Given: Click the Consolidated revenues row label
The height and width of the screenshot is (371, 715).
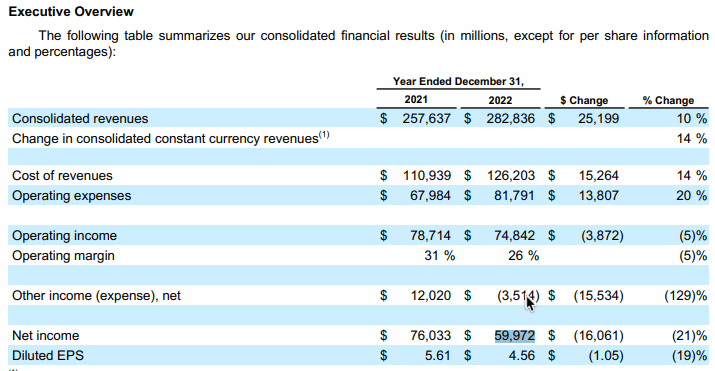Looking at the screenshot, I should point(80,119).
